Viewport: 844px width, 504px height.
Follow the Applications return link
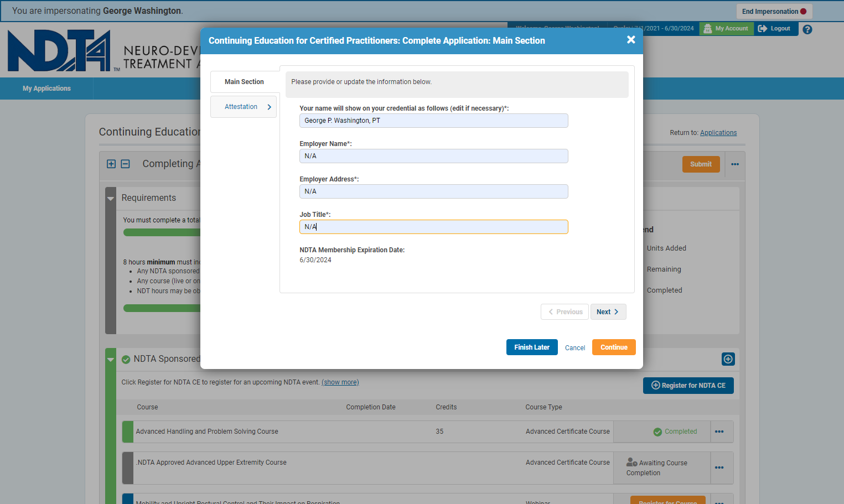[718, 133]
